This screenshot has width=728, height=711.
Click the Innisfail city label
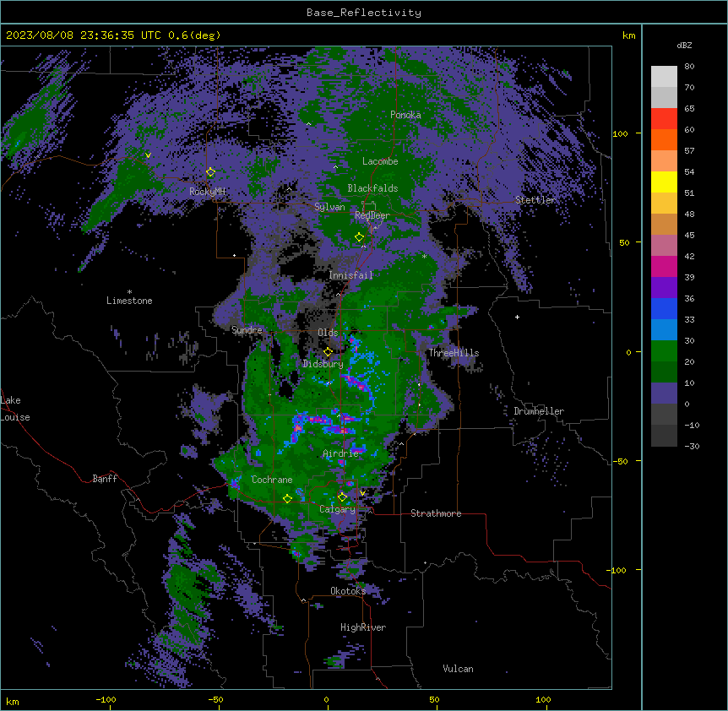(350, 275)
